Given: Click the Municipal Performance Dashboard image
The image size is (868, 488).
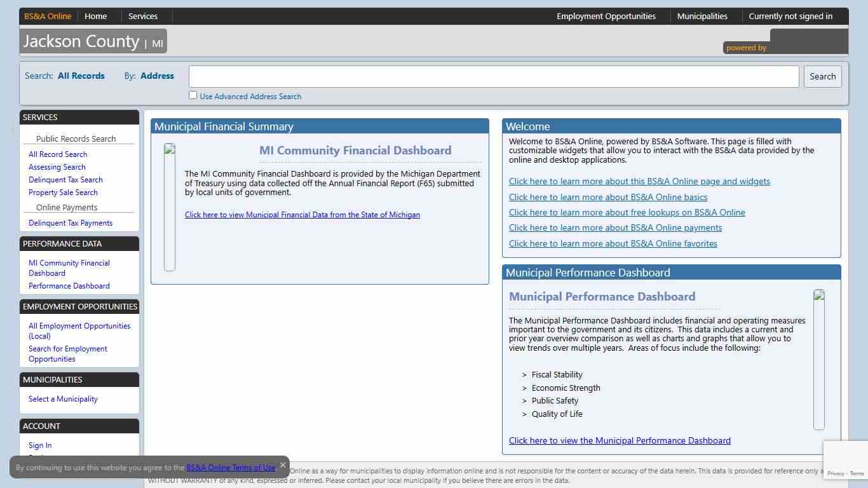Looking at the screenshot, I should [x=819, y=360].
